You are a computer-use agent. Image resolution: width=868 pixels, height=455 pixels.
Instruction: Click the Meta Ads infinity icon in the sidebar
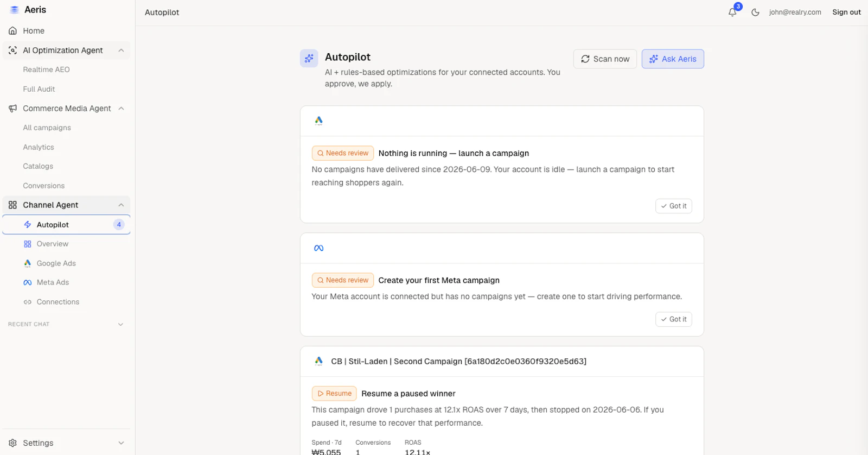28,282
